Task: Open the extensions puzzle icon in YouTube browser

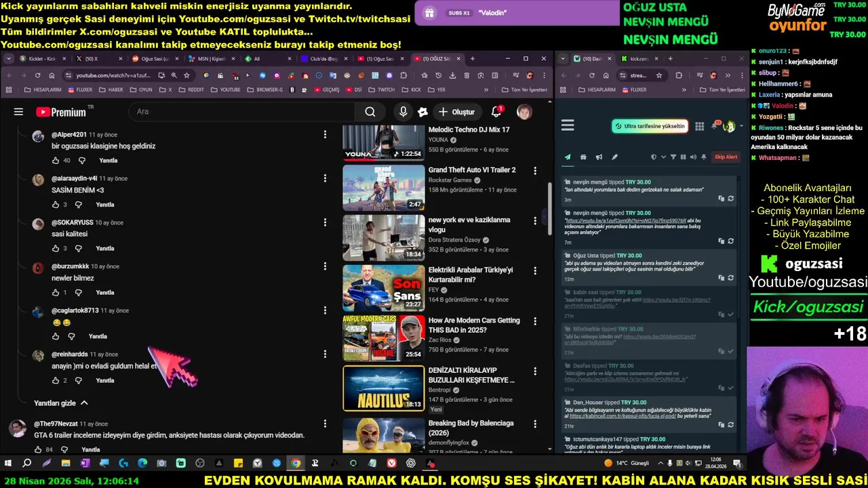Action: (404, 75)
